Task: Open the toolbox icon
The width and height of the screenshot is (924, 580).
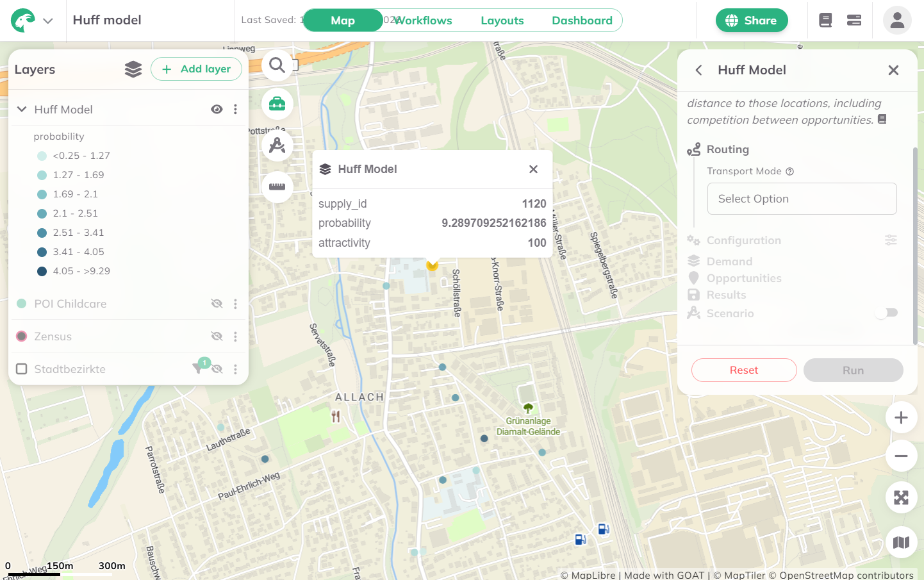Action: [x=277, y=104]
